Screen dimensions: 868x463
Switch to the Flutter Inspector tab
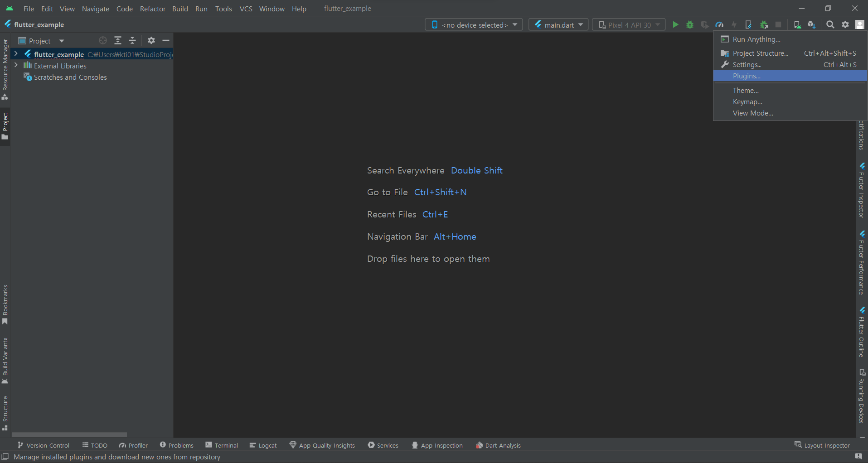click(x=862, y=190)
